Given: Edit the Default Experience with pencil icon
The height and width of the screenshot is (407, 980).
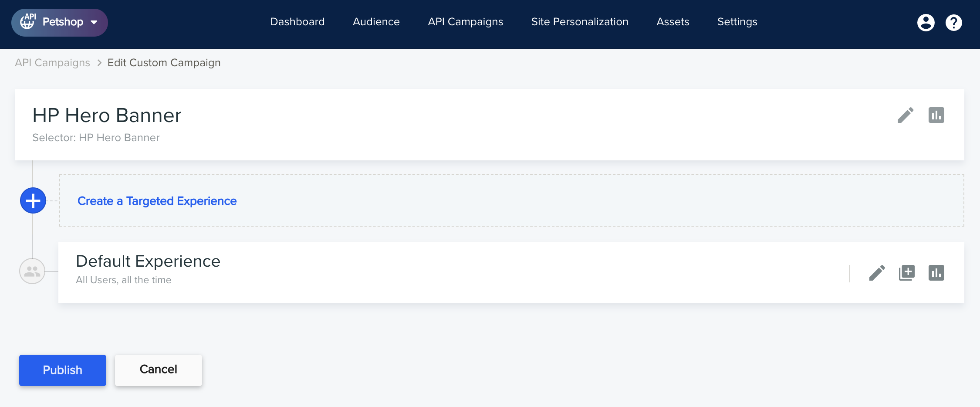Looking at the screenshot, I should 877,273.
